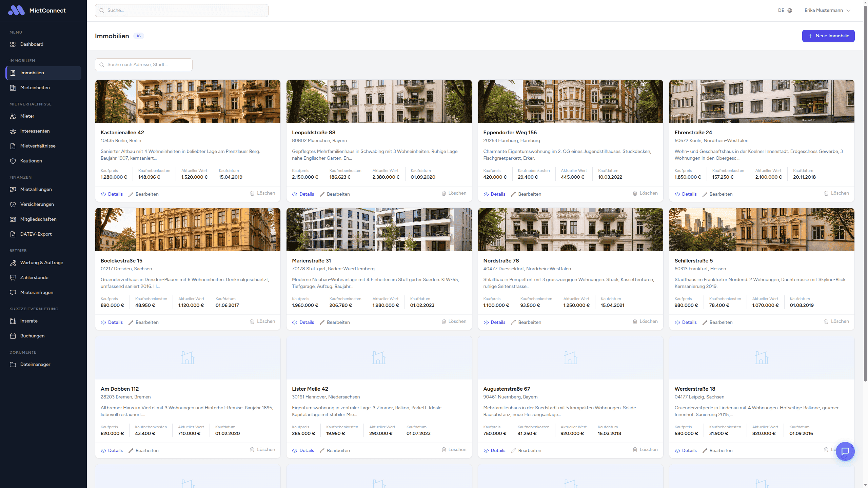Screen dimensions: 868x488
Task: Click Details for Werderstraße 18
Action: point(686,451)
